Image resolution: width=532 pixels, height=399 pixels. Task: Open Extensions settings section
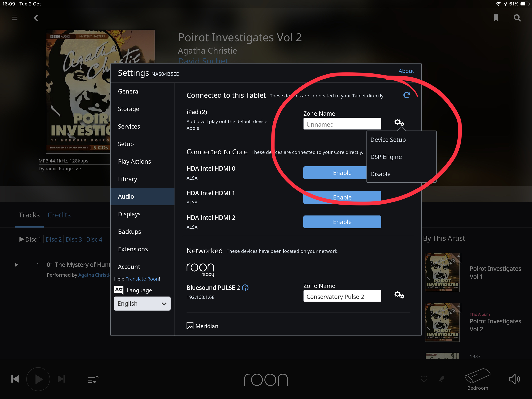click(x=142, y=249)
